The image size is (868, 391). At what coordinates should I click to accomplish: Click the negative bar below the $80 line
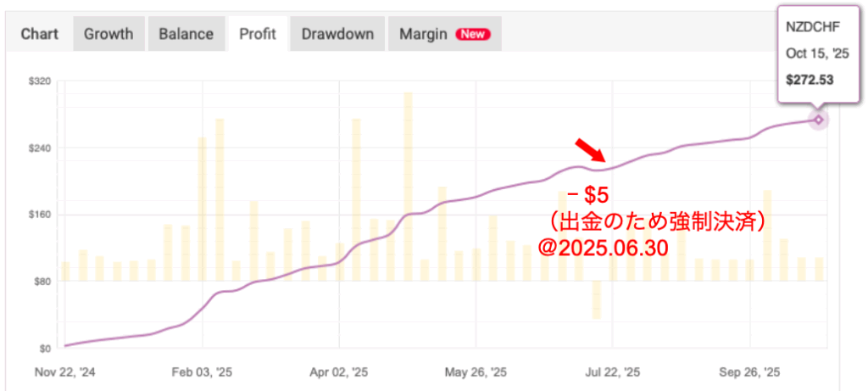pyautogui.click(x=597, y=299)
